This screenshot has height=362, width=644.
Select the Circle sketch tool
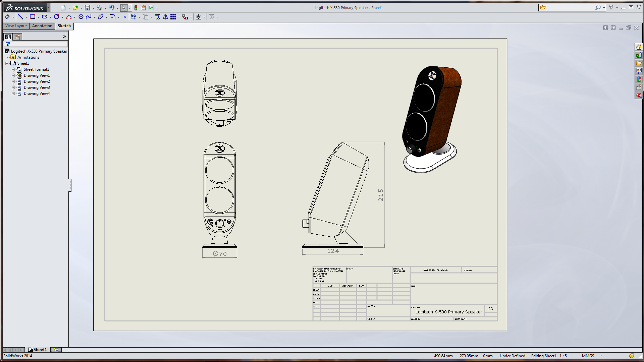point(57,17)
